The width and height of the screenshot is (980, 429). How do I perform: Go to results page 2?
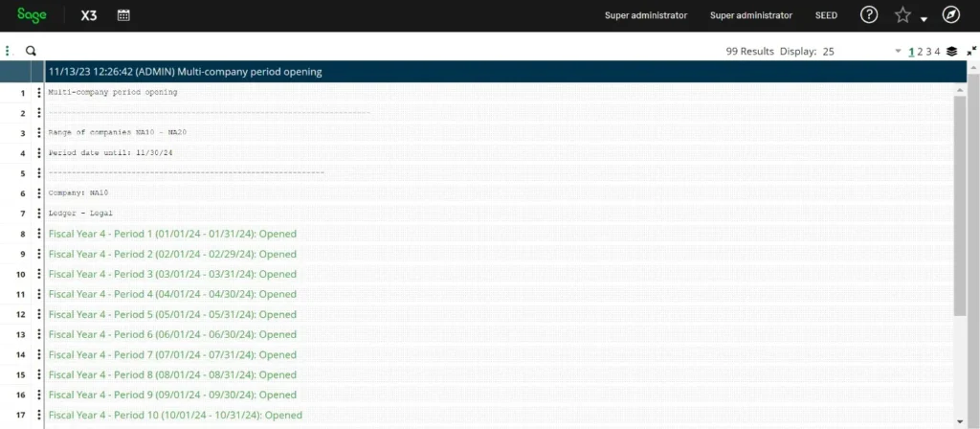point(920,52)
